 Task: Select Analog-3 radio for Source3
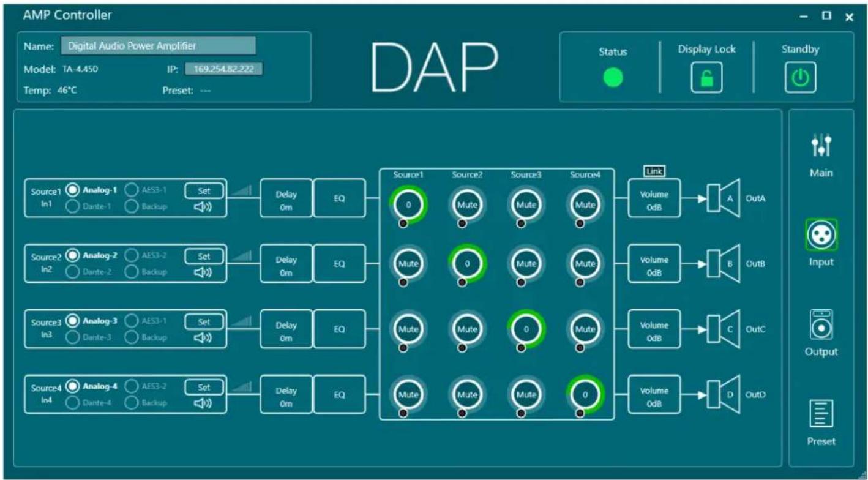pyautogui.click(x=72, y=321)
